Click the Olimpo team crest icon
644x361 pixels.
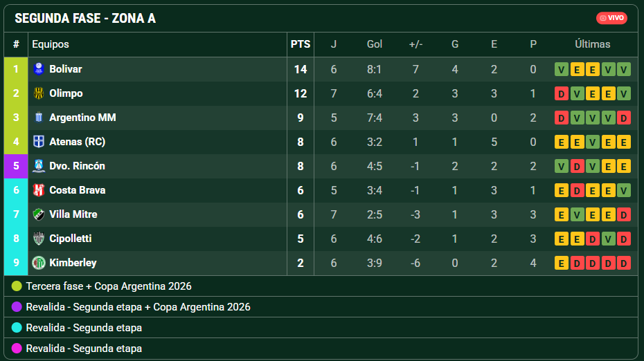click(39, 93)
